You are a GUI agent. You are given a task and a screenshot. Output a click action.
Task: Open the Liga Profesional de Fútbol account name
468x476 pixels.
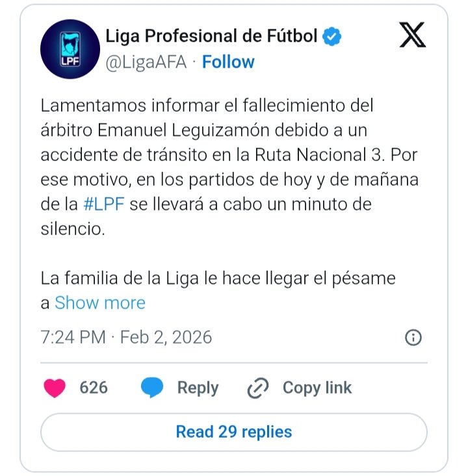pyautogui.click(x=212, y=36)
